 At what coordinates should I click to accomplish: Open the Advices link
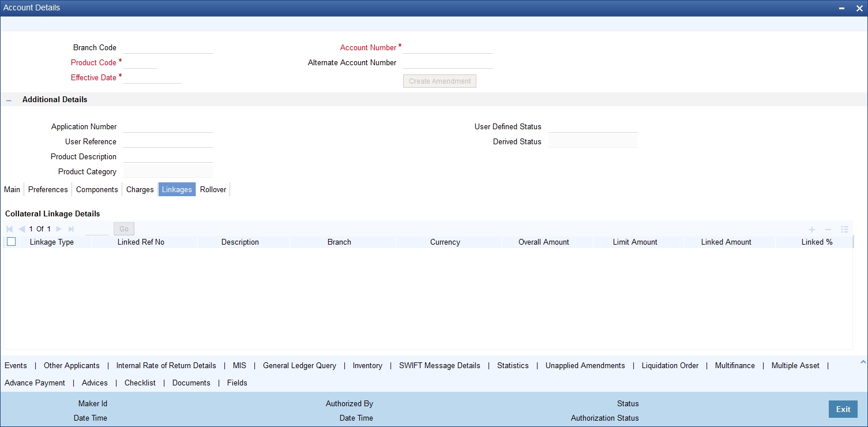coord(95,383)
